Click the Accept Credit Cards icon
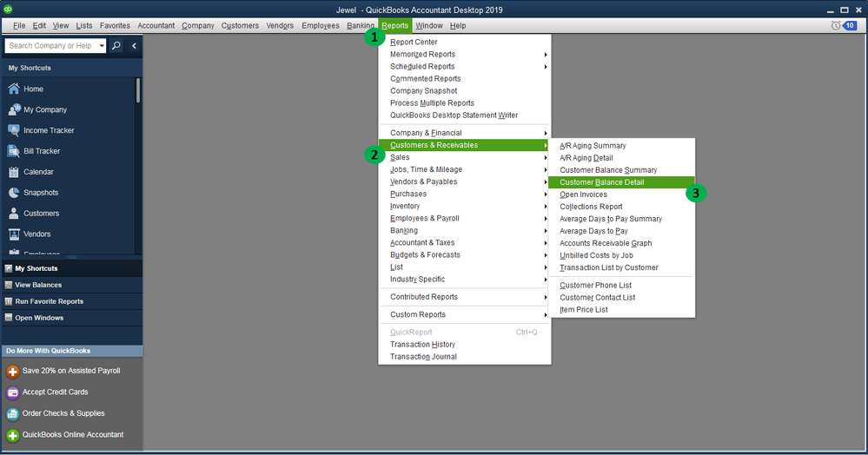The width and height of the screenshot is (868, 455). pyautogui.click(x=13, y=392)
